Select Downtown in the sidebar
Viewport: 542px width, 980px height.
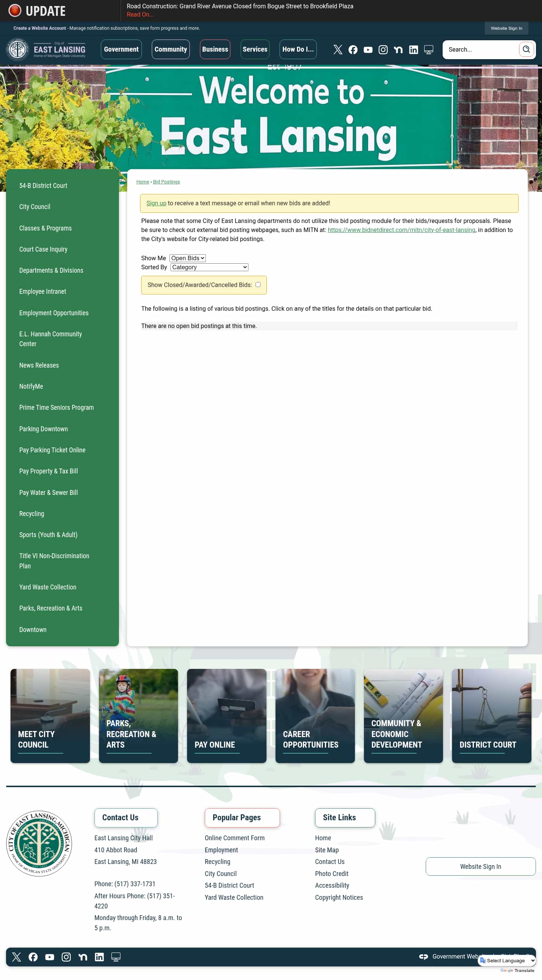point(33,630)
